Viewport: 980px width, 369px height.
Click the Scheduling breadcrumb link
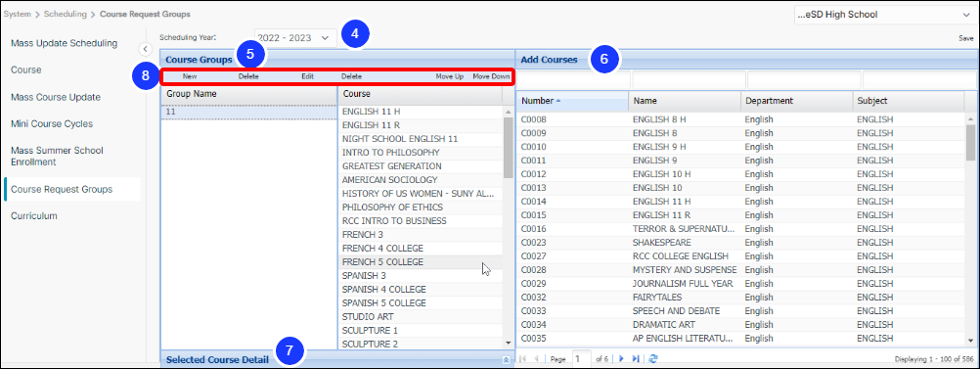65,14
